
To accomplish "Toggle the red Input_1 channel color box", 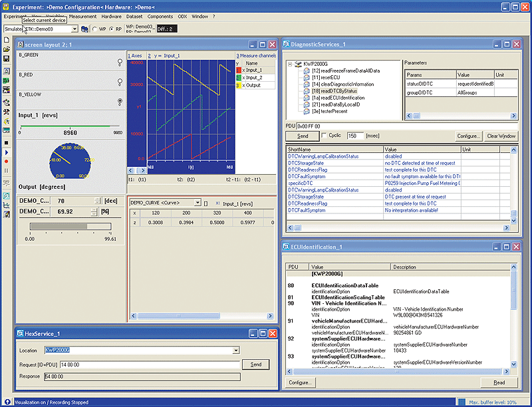I will (x=239, y=70).
